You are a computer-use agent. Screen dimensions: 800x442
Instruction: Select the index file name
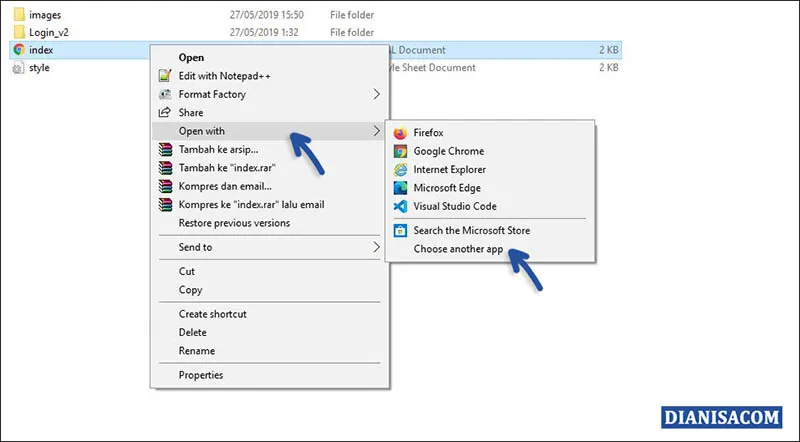(x=41, y=50)
